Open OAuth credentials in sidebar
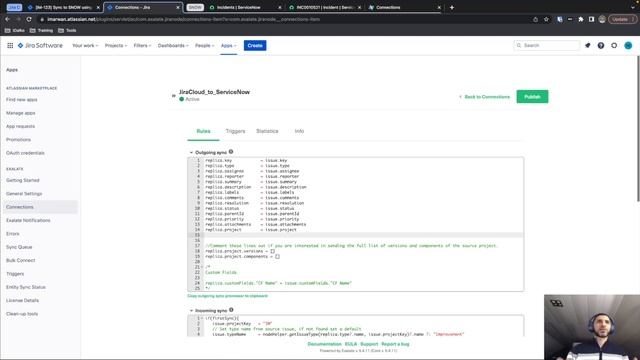The height and width of the screenshot is (360, 640). click(25, 153)
